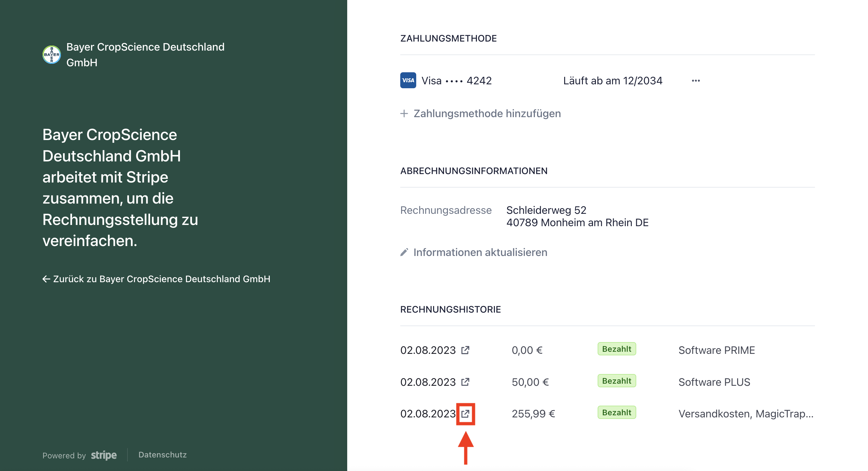Click Bezahlt badge in Software PLUS row

click(617, 381)
